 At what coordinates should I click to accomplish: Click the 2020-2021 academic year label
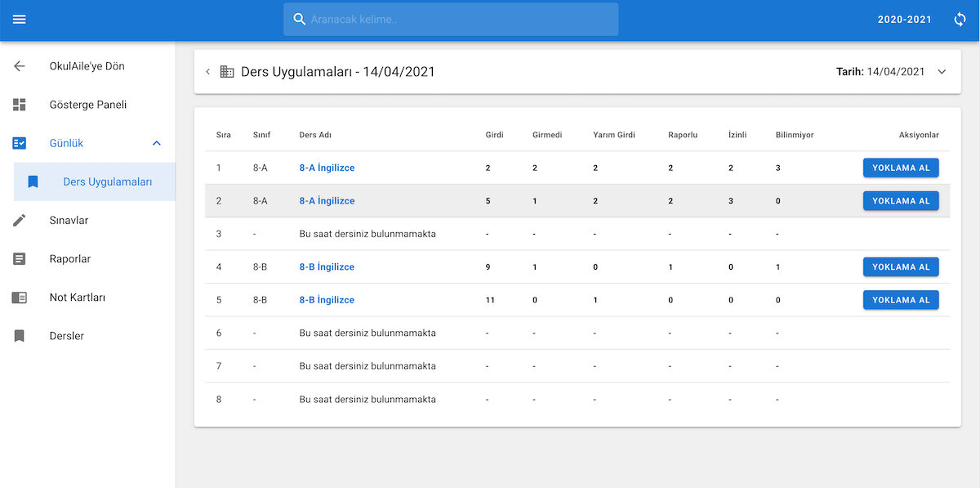click(x=904, y=19)
